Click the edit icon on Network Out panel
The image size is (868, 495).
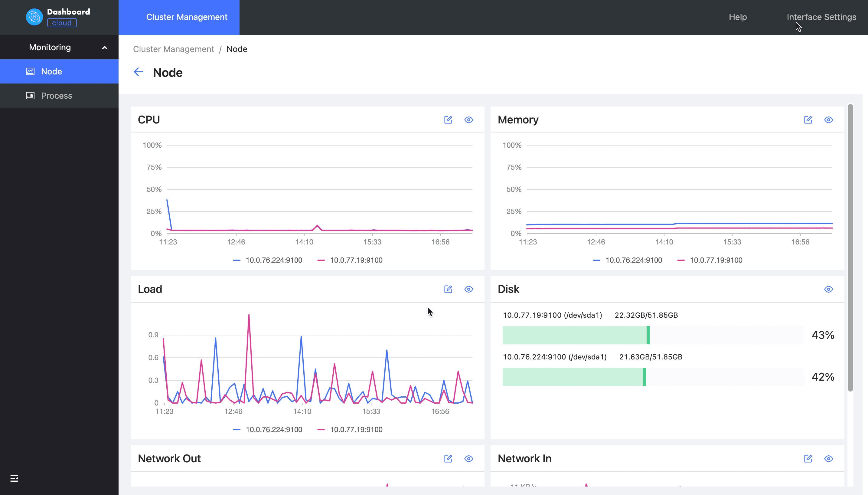pos(449,459)
